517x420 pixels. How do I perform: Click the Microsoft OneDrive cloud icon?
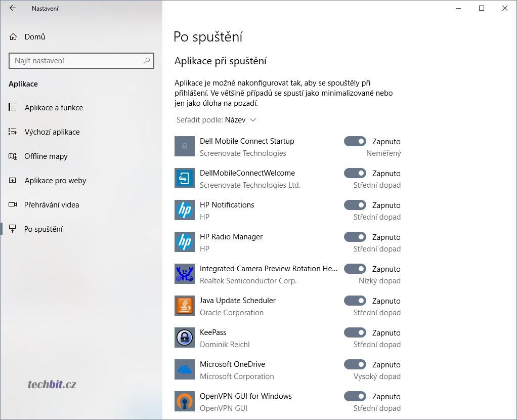click(x=184, y=369)
